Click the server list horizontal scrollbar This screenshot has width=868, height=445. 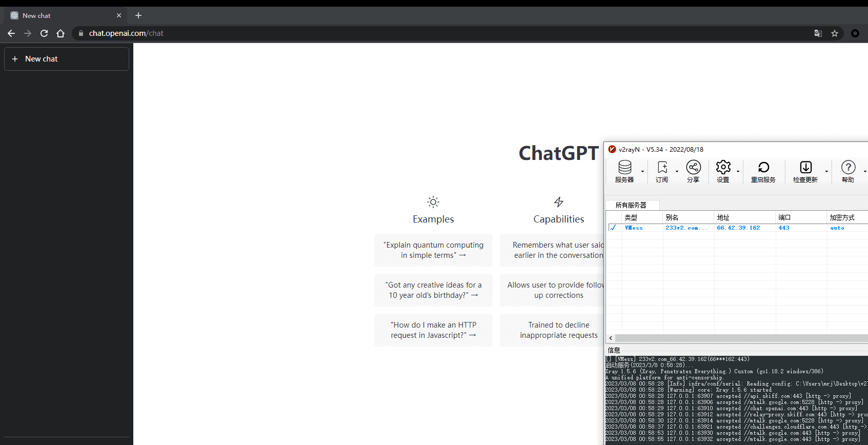pos(741,338)
